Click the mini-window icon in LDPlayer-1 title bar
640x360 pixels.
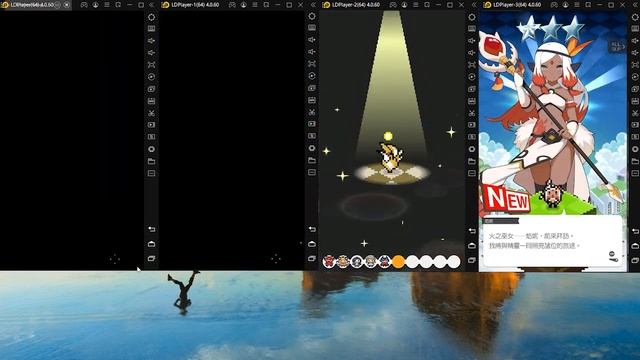[266, 5]
